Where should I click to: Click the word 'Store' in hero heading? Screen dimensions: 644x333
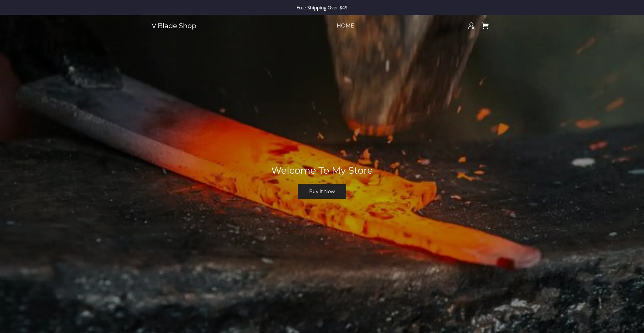tap(360, 170)
